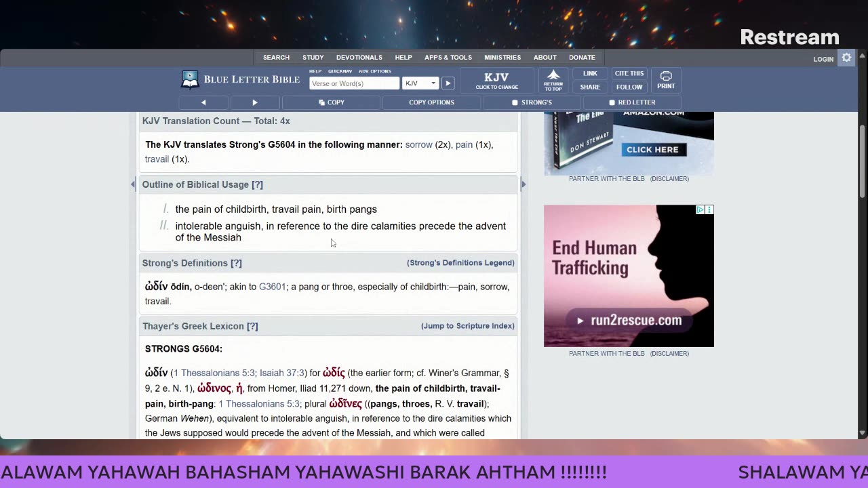The height and width of the screenshot is (488, 868).
Task: Click the Blue Letter Bible logo icon
Action: pyautogui.click(x=190, y=79)
